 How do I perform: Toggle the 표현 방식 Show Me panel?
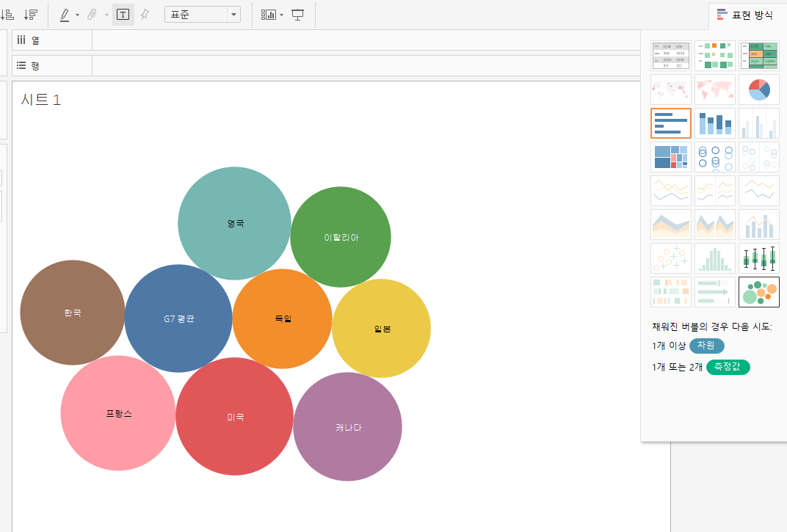[745, 15]
